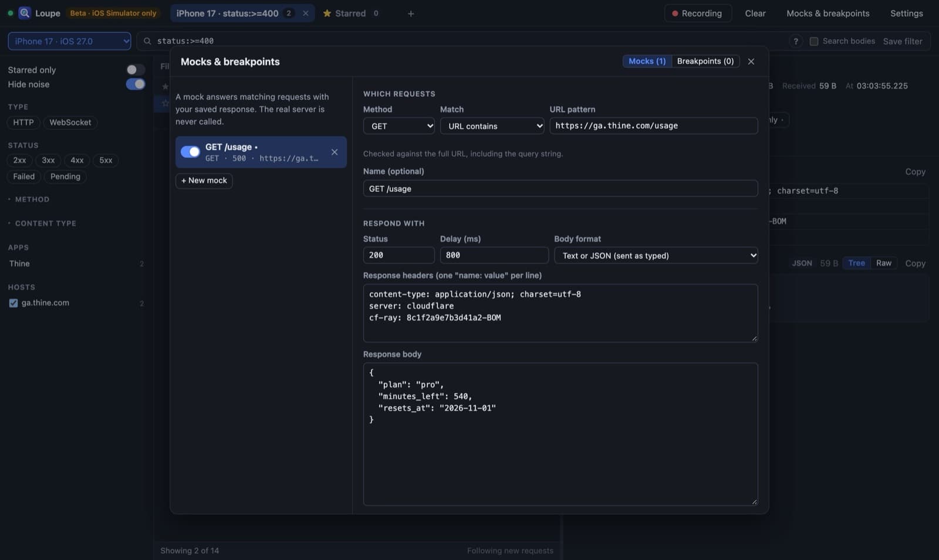Click the Response body text area
The image size is (939, 560).
click(x=560, y=434)
